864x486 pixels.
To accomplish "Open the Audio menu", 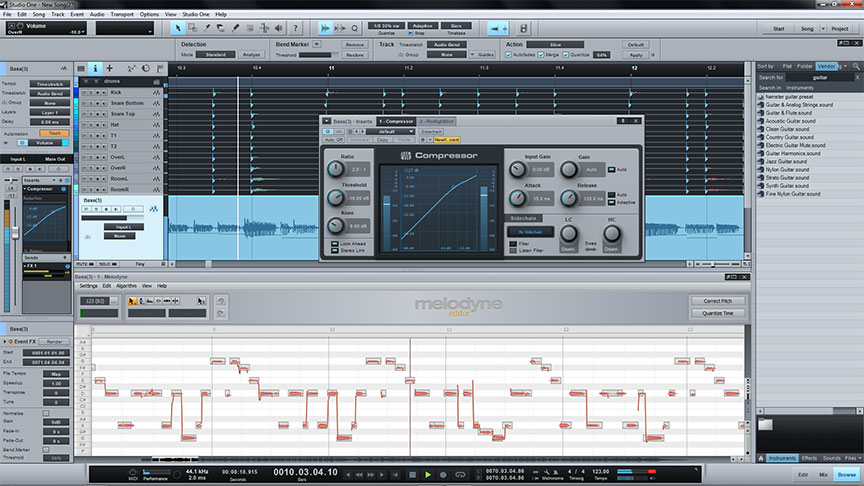I will coord(96,14).
